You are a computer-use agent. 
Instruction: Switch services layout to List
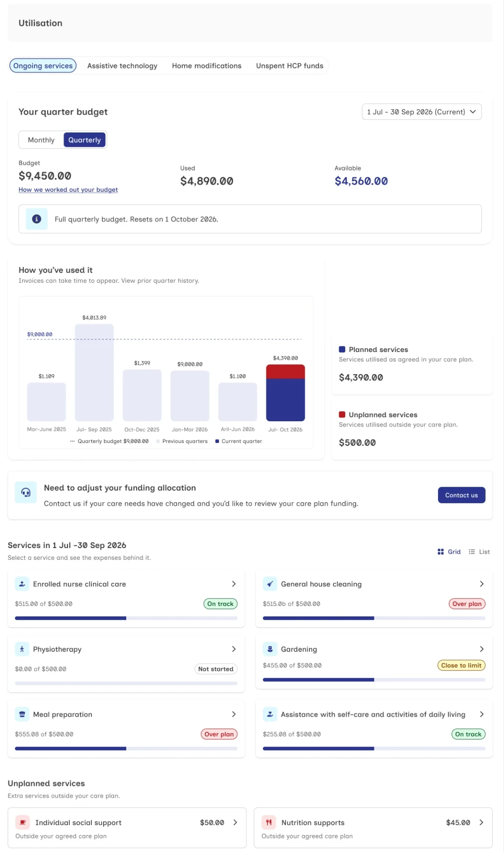coord(480,552)
